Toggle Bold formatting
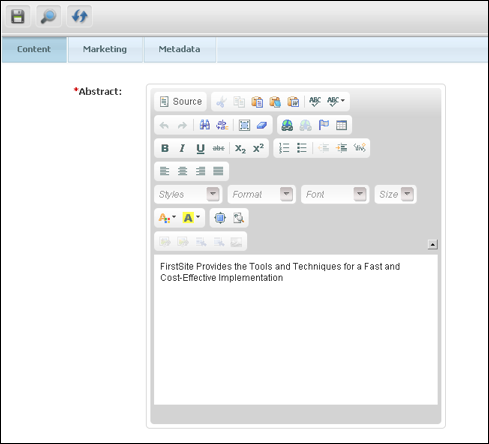This screenshot has height=444, width=489. [x=165, y=148]
